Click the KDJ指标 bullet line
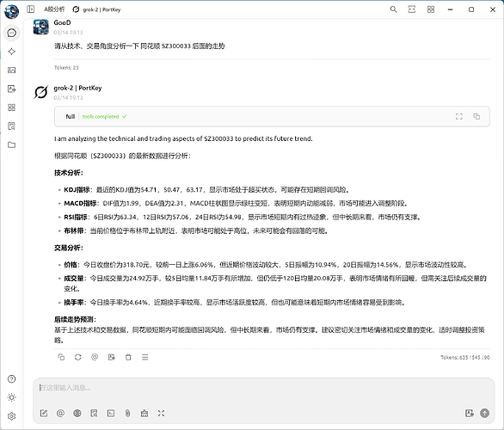The height and width of the screenshot is (430, 504). [206, 189]
